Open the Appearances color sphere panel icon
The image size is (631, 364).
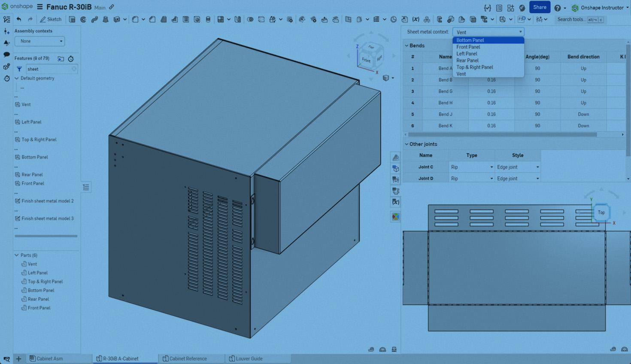tap(395, 217)
